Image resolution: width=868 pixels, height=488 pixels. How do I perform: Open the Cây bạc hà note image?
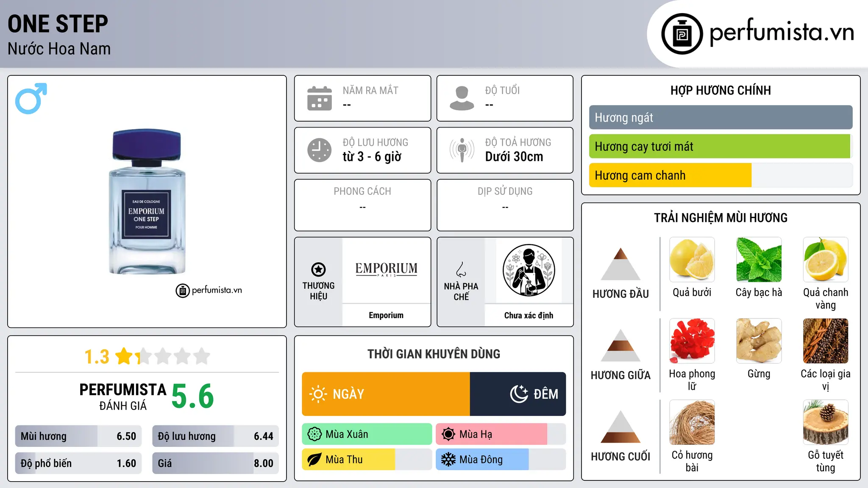point(759,260)
